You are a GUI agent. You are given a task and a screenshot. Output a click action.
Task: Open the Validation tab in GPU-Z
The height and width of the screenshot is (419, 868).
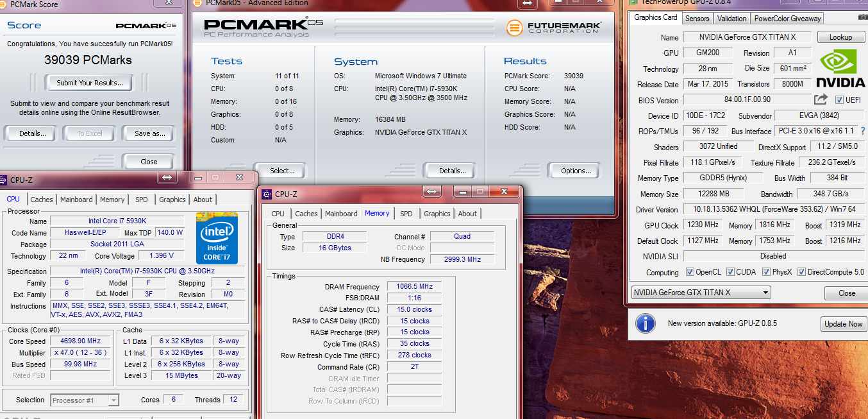click(731, 19)
